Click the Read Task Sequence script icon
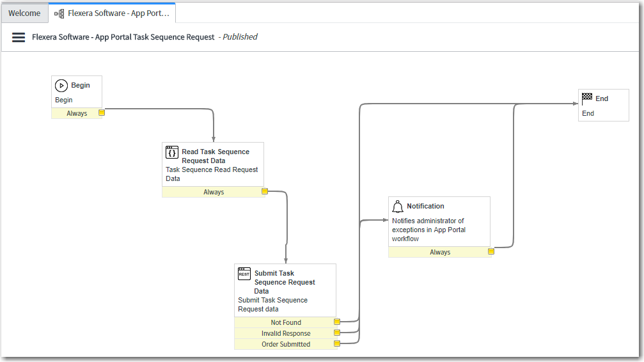Viewport: 644px width, 362px height. pyautogui.click(x=171, y=152)
